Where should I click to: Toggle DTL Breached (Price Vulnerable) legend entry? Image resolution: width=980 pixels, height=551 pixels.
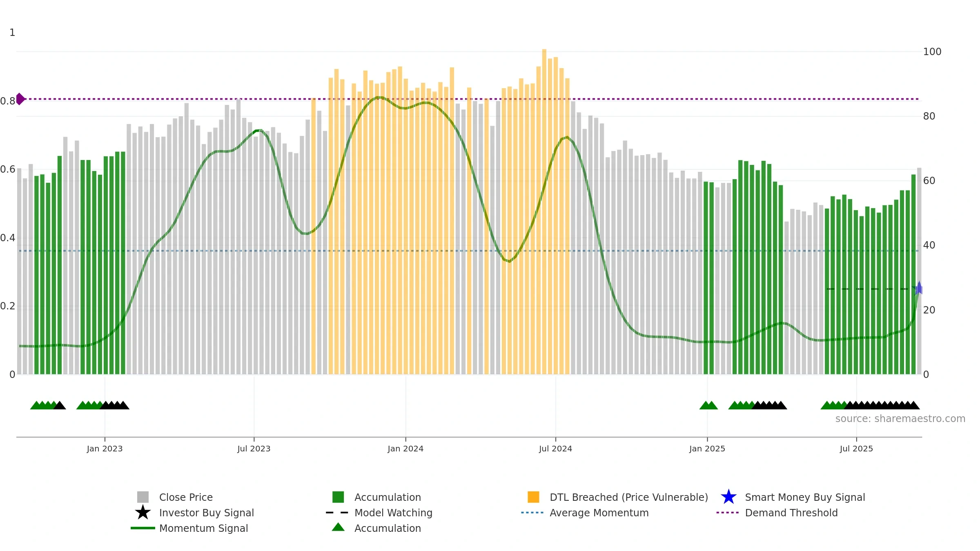tap(629, 497)
